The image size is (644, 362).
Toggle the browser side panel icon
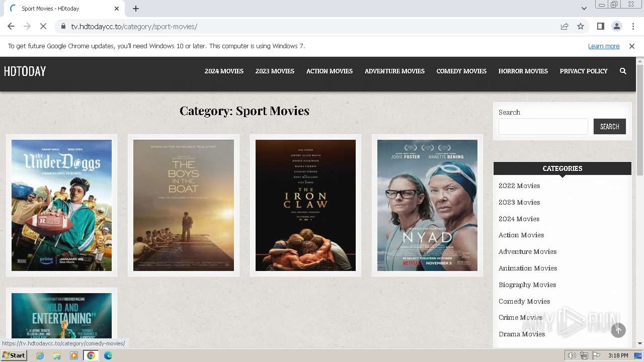coord(600,26)
